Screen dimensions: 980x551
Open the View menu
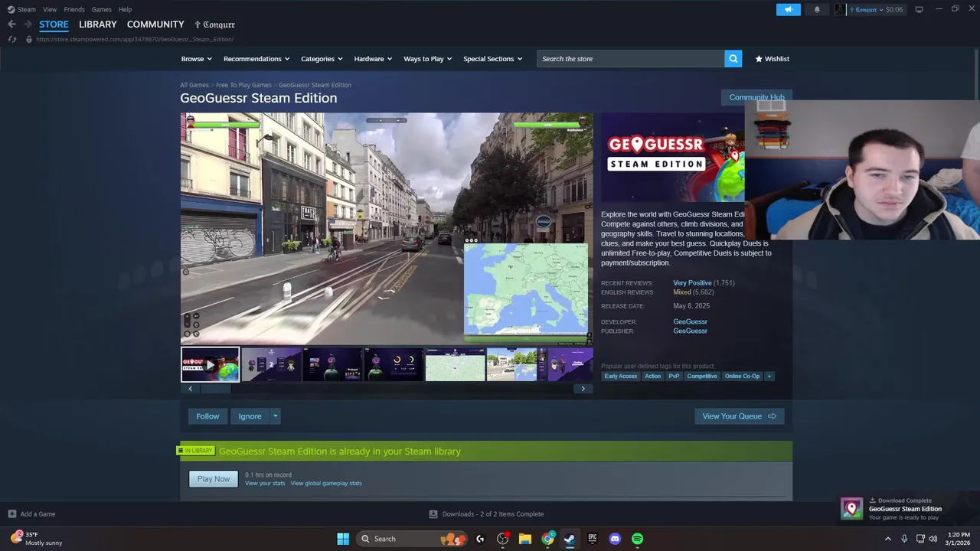click(x=50, y=9)
